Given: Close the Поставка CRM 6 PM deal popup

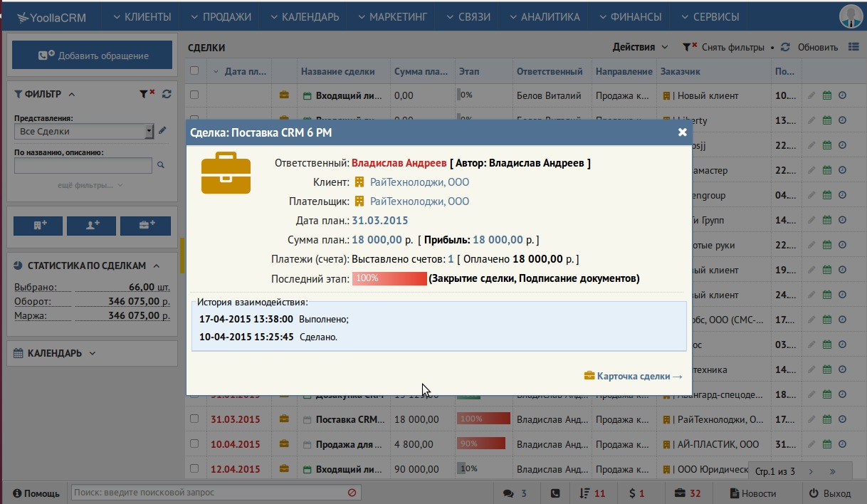Looking at the screenshot, I should (682, 132).
